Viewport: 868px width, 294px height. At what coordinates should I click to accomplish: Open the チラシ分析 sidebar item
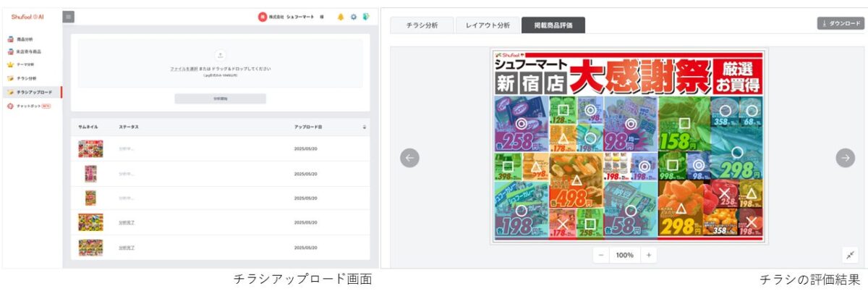coord(26,78)
